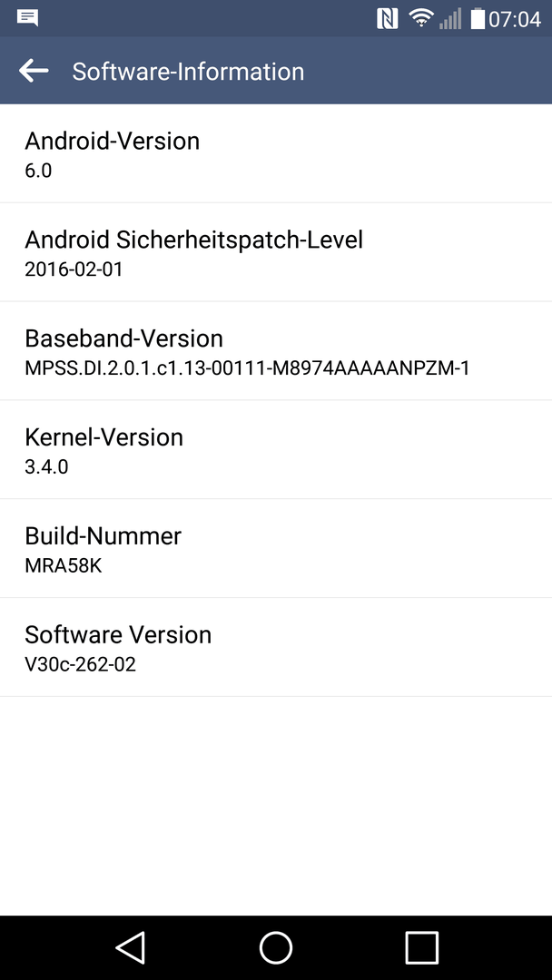Screen dimensions: 552x980
Task: Select the Android-Version entry
Action: [276, 153]
